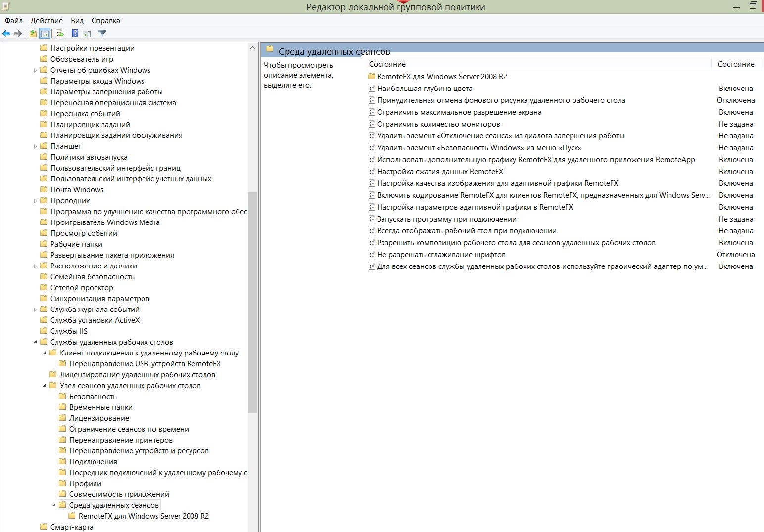Select the Наибольшая глубина цвета policy
Image resolution: width=764 pixels, height=532 pixels.
(424, 89)
